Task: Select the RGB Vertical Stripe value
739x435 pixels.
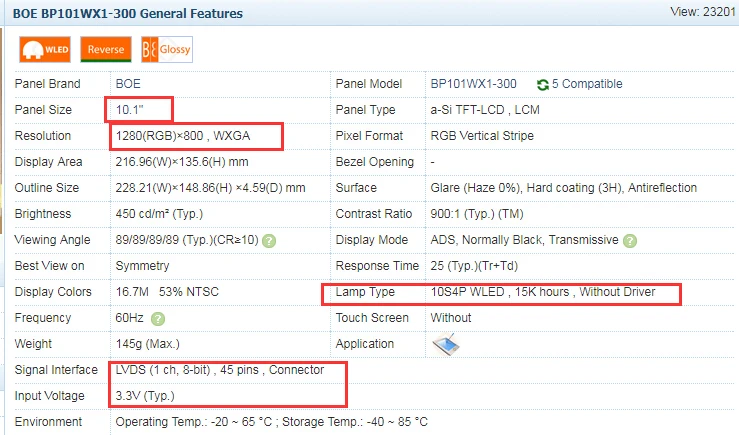Action: click(482, 136)
